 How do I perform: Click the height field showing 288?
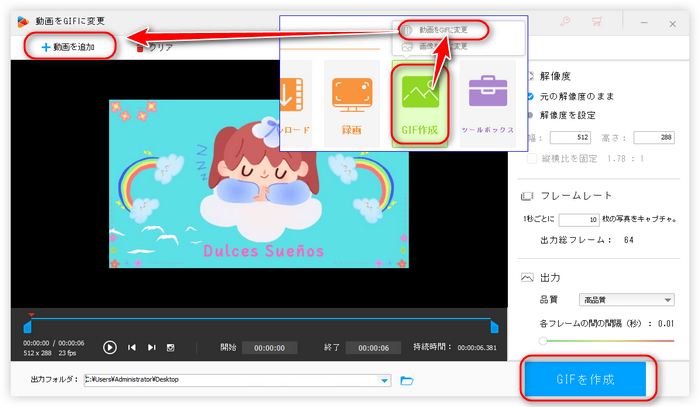(x=654, y=137)
